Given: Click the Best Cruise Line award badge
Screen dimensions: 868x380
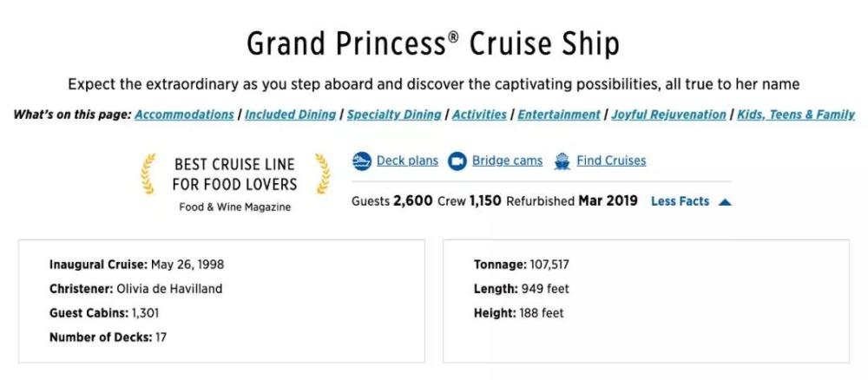Looking at the screenshot, I should pyautogui.click(x=234, y=181).
